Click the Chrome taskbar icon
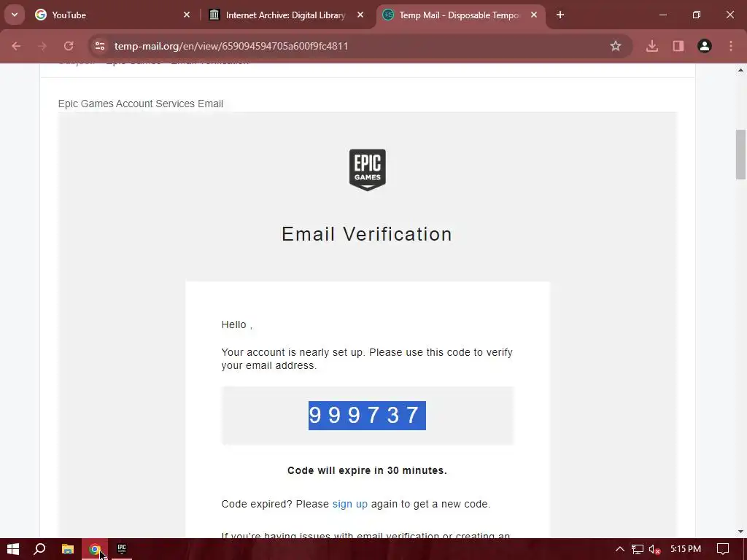Viewport: 747px width, 560px height. pyautogui.click(x=95, y=549)
